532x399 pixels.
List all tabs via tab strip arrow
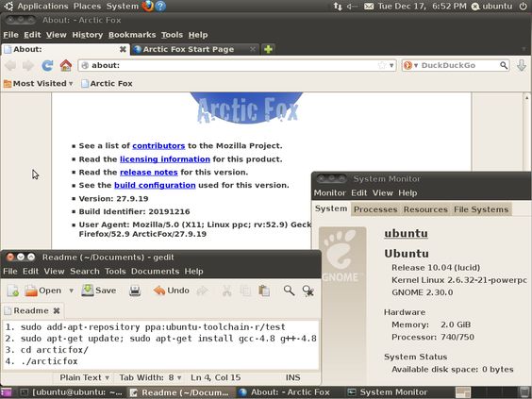tap(524, 50)
